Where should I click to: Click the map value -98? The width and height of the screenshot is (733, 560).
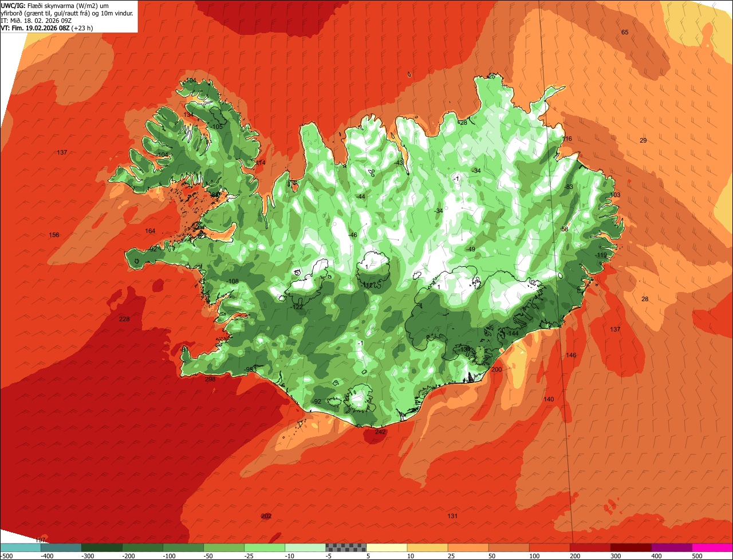249,369
